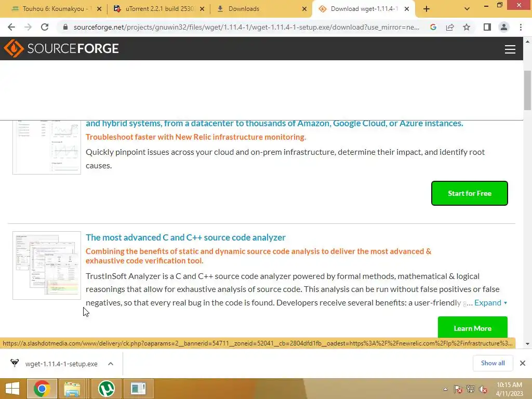Close the downloads bar
The image size is (532, 399).
[x=523, y=363]
